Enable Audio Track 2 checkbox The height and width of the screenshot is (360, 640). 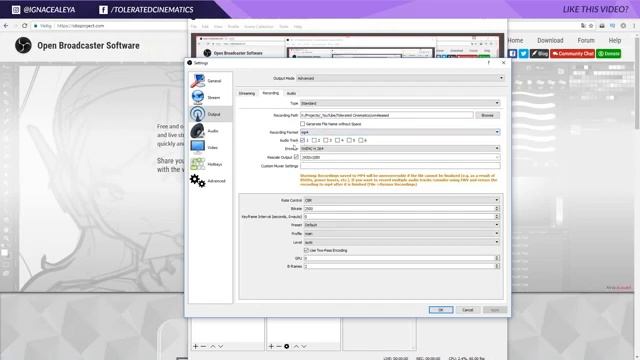click(314, 140)
